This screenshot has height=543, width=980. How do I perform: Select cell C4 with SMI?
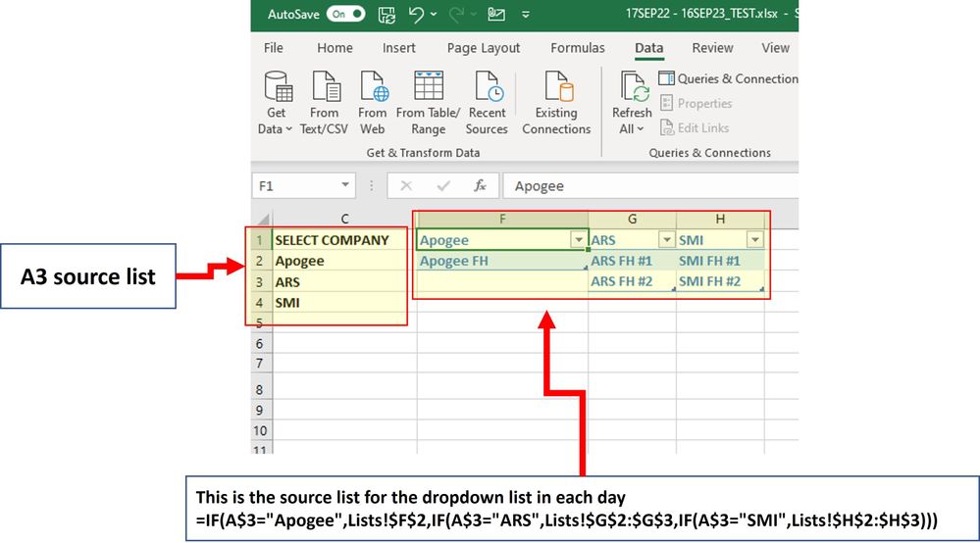tap(344, 303)
